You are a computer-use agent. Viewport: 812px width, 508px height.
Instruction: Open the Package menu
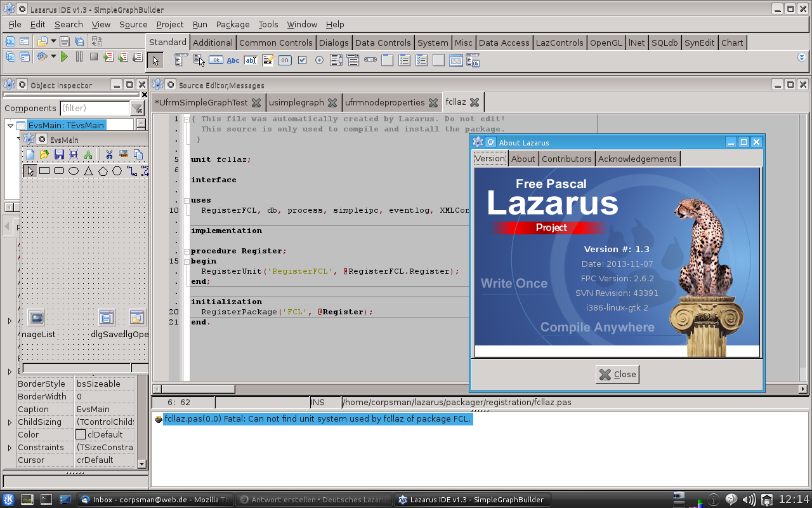233,24
